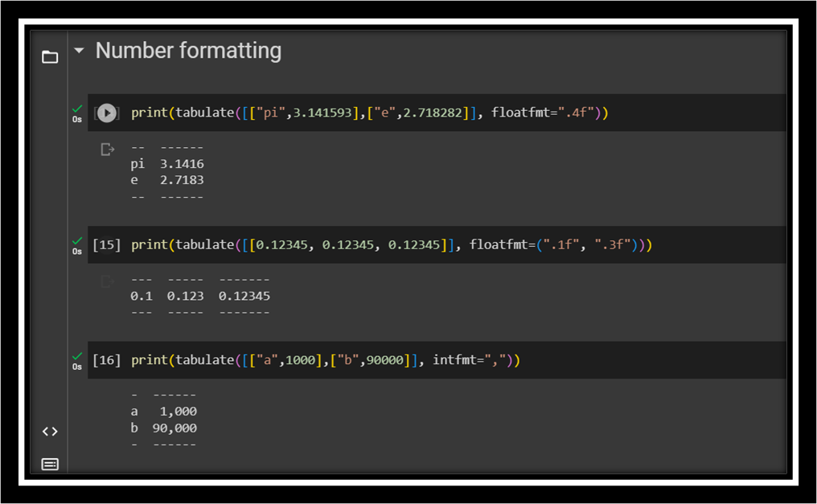Click output row 0.1 0.123 0.12345
The image size is (817, 504).
click(200, 296)
